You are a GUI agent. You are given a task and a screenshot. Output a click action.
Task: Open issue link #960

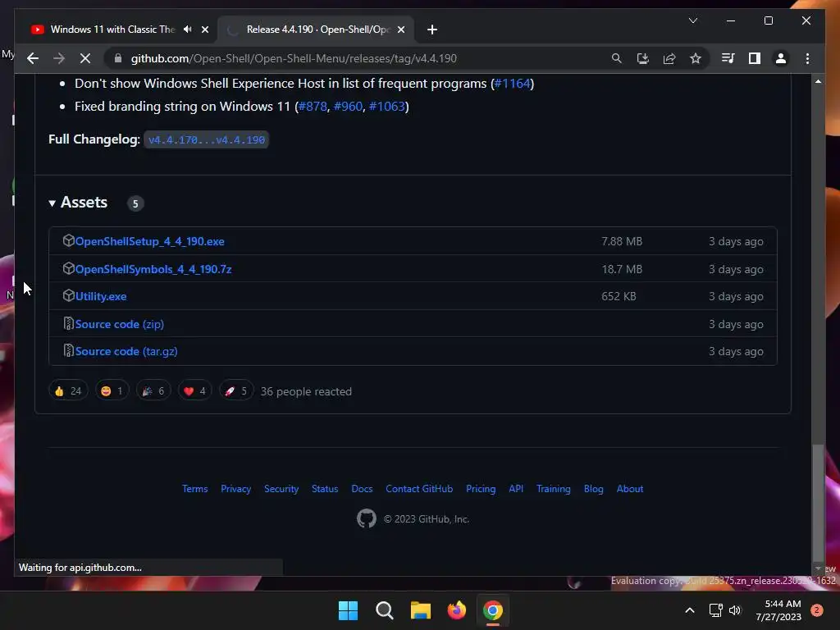[348, 106]
